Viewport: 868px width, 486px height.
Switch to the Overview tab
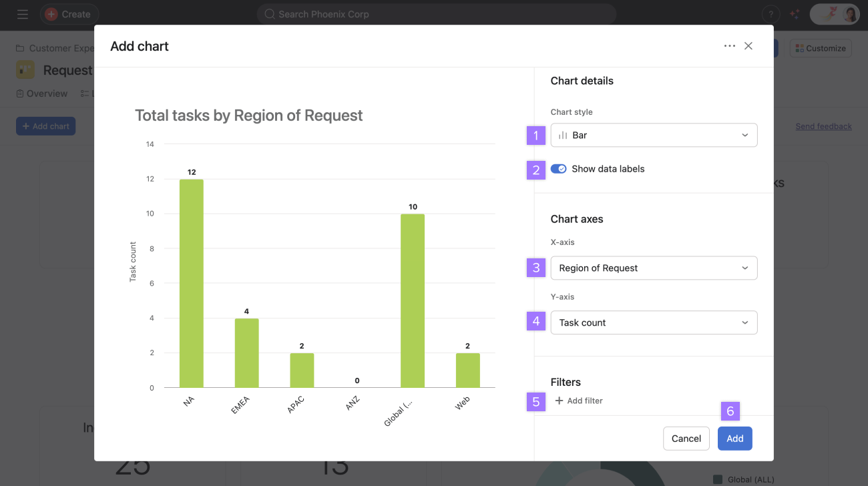click(41, 93)
